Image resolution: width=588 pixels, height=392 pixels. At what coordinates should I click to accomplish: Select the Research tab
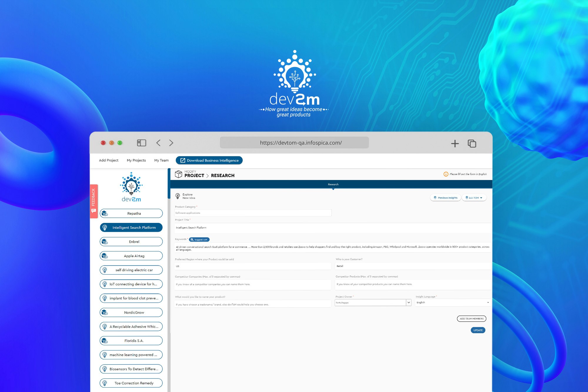pyautogui.click(x=333, y=184)
